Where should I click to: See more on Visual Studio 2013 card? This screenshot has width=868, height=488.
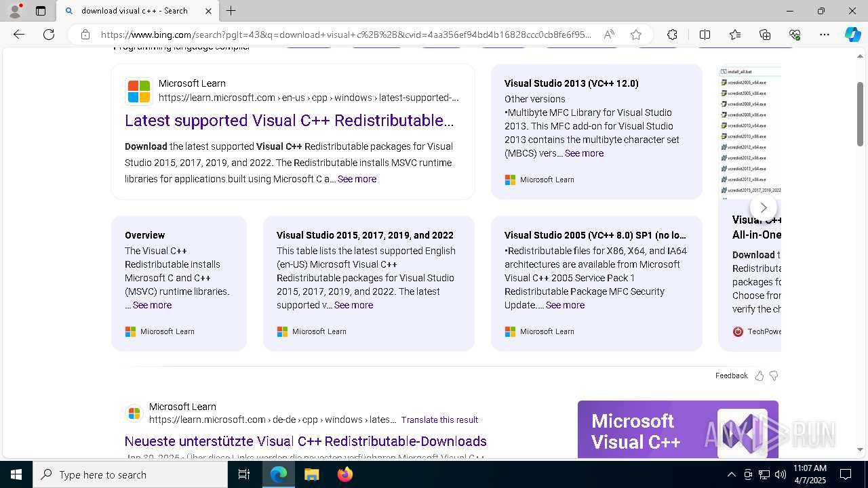pyautogui.click(x=584, y=153)
